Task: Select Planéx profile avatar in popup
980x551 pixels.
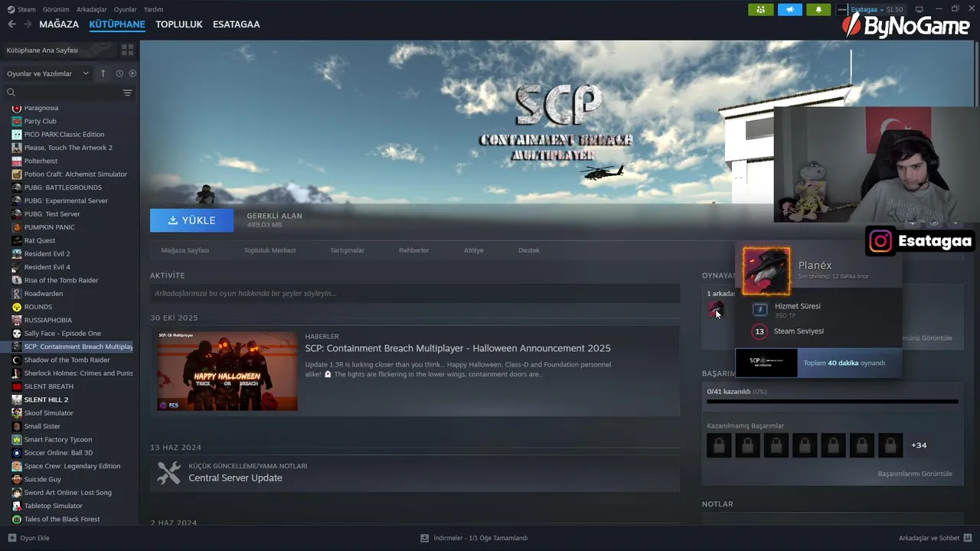Action: [x=766, y=270]
